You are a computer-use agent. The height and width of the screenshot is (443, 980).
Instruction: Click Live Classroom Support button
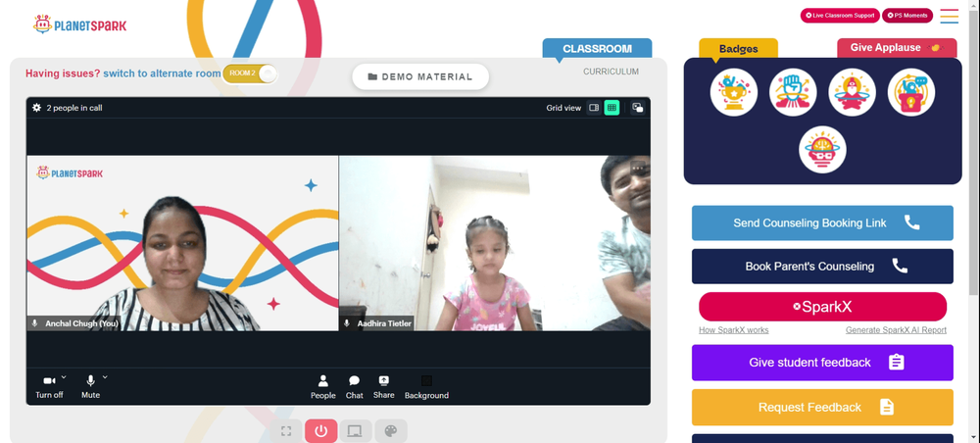click(840, 16)
